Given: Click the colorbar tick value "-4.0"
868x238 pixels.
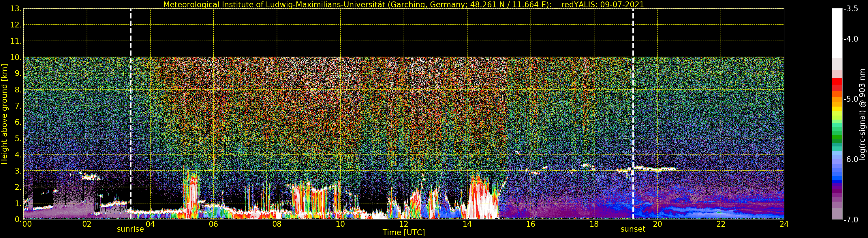Looking at the screenshot, I should pos(851,39).
